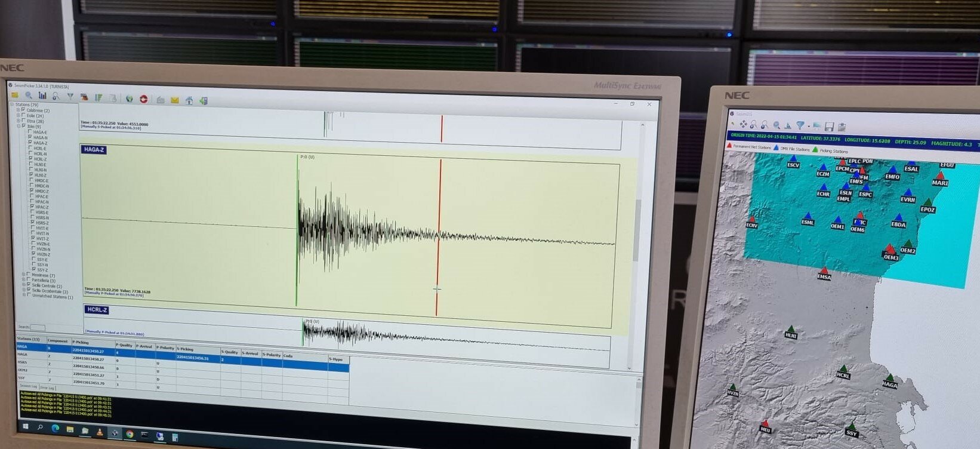Click the HCRL-Z trace label
Screen dimensions: 980x449
(x=97, y=310)
